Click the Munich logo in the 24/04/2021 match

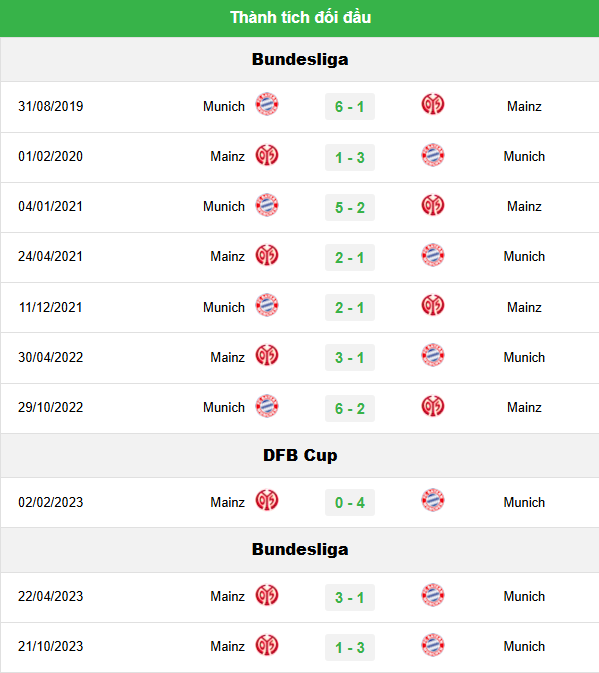tap(433, 255)
